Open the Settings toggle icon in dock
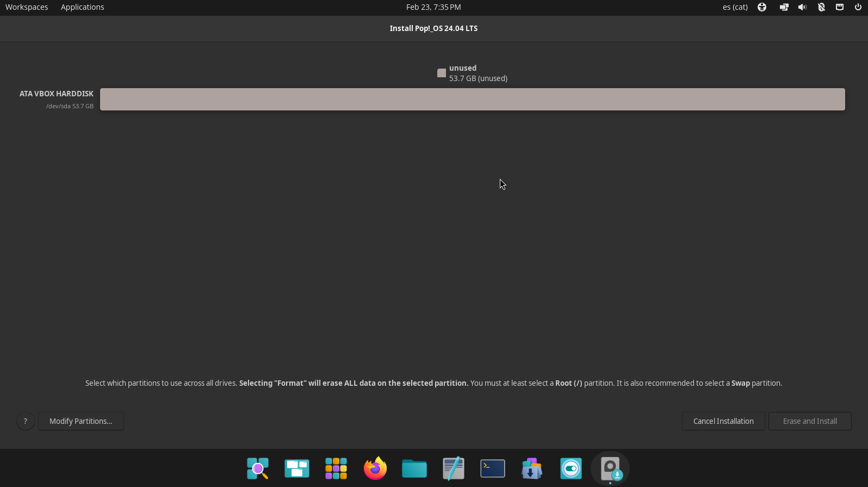Viewport: 868px width, 487px height. tap(571, 468)
